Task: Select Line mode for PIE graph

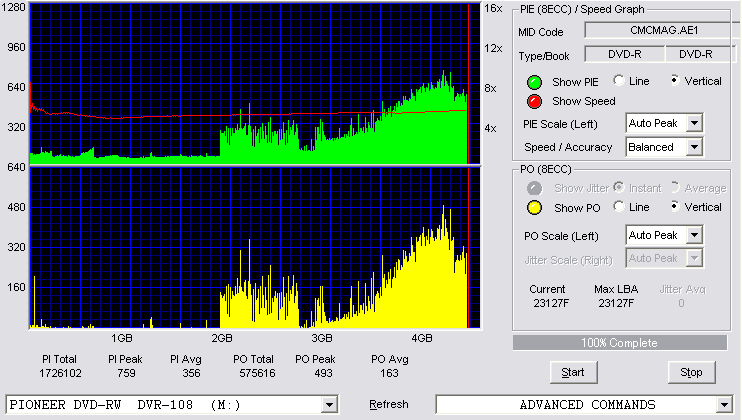Action: pos(619,80)
